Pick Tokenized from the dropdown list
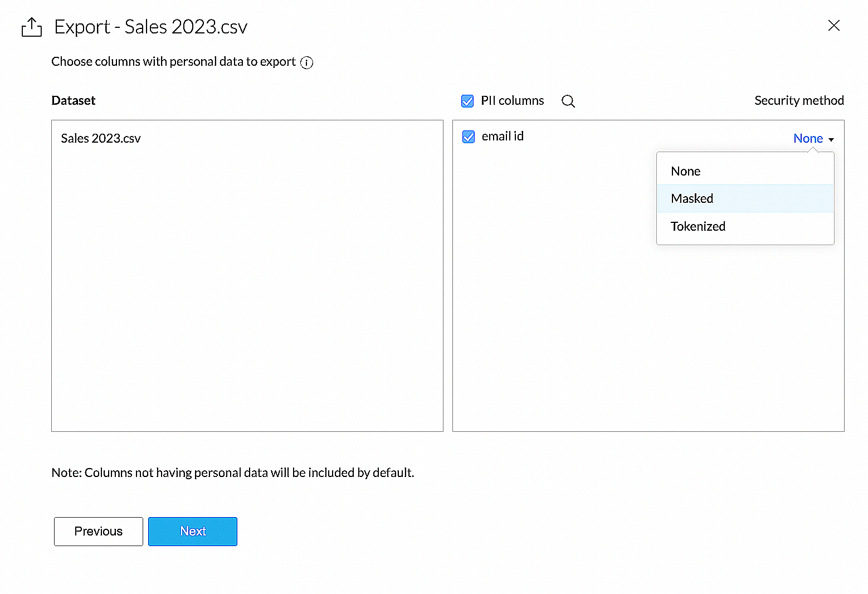The width and height of the screenshot is (868, 594). click(x=698, y=226)
